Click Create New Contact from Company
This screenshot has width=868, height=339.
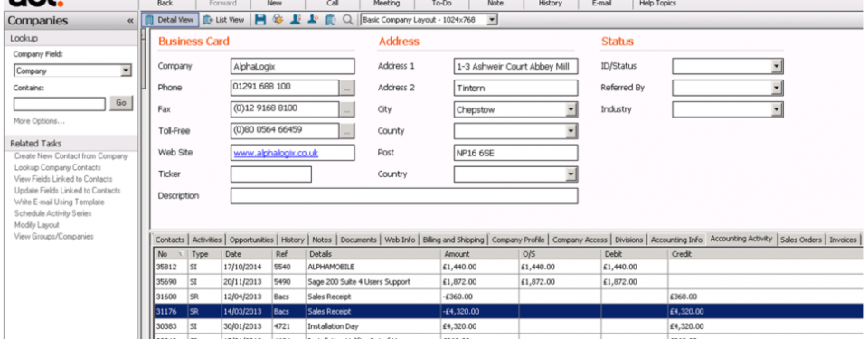coord(71,156)
